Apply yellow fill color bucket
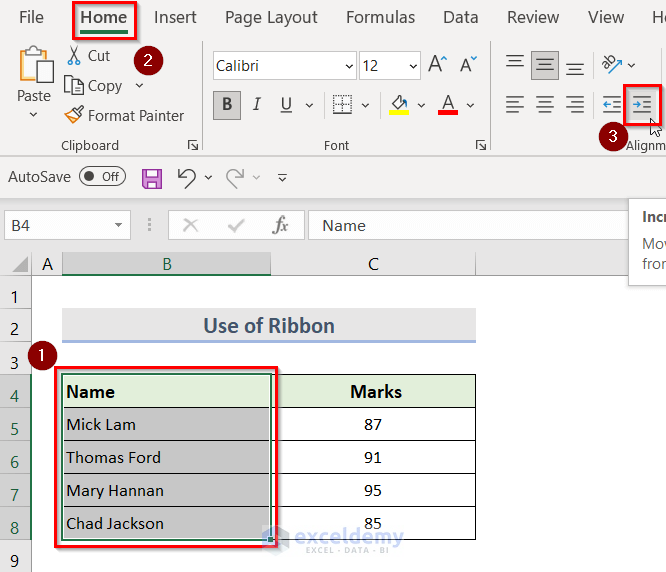This screenshot has height=572, width=666. pos(399,104)
